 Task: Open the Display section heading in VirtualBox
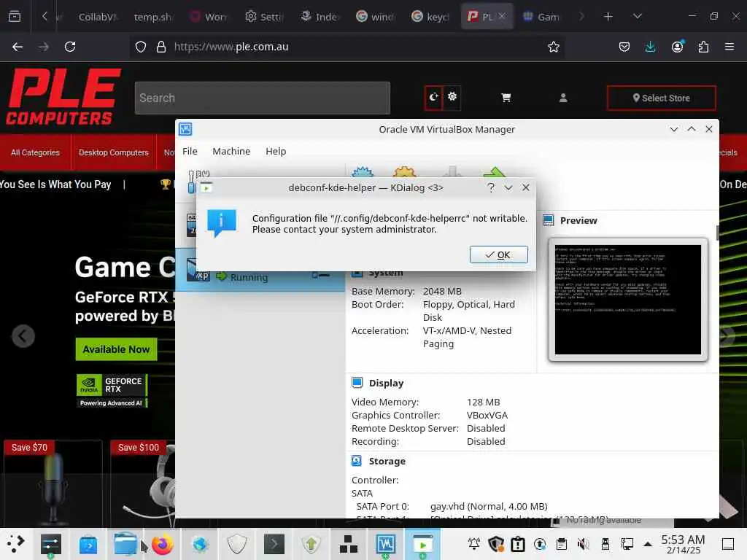tap(386, 383)
